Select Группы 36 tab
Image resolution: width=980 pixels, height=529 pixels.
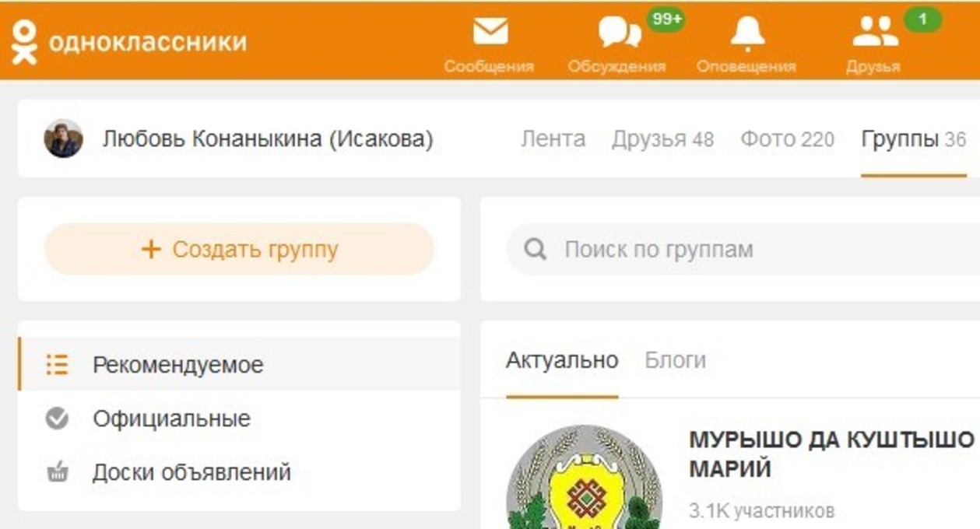point(914,139)
